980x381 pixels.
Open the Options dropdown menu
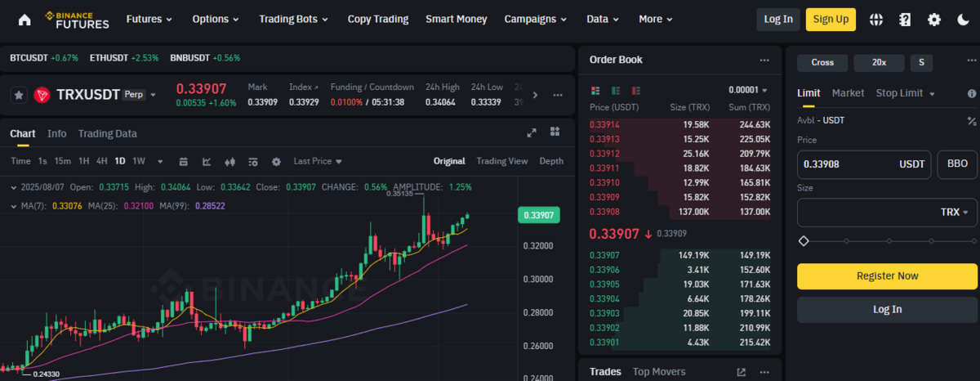[x=216, y=19]
